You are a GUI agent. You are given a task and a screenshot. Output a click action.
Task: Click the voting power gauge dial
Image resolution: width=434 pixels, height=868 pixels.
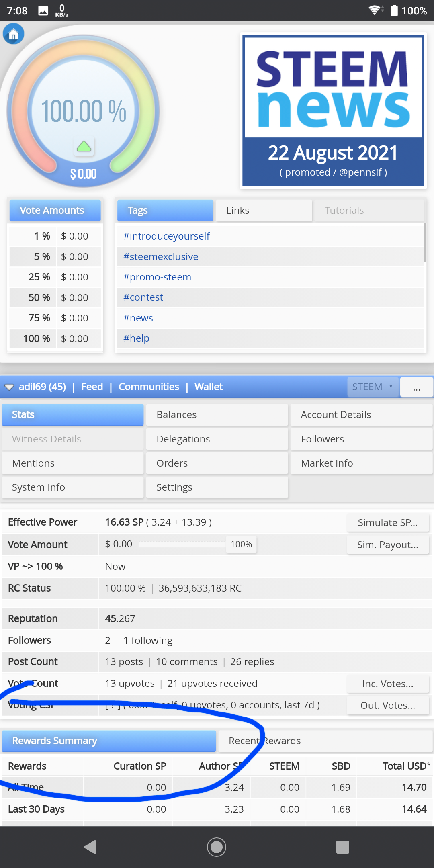point(84,111)
